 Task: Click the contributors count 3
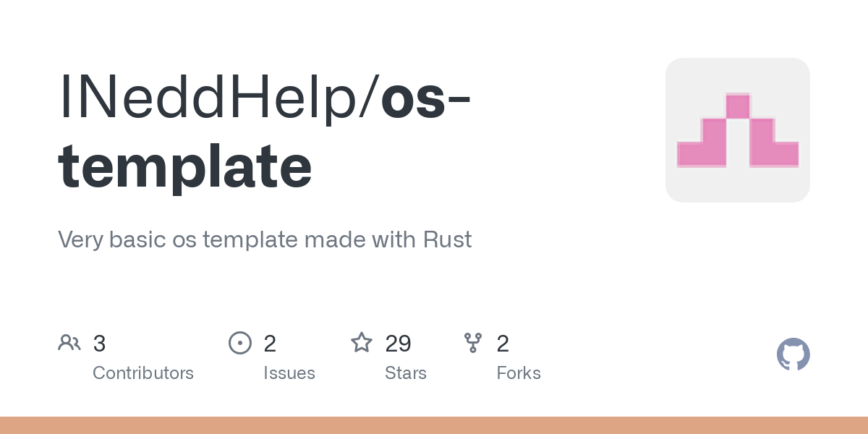pyautogui.click(x=100, y=344)
